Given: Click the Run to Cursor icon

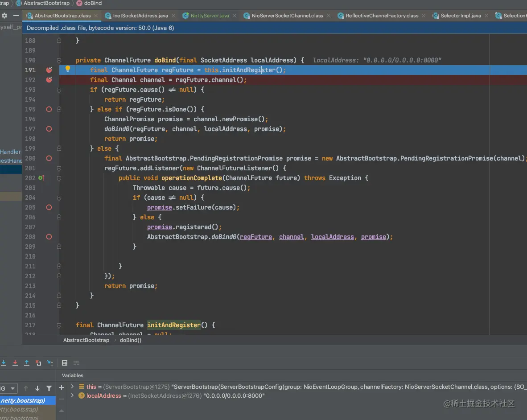Looking at the screenshot, I should [50, 363].
